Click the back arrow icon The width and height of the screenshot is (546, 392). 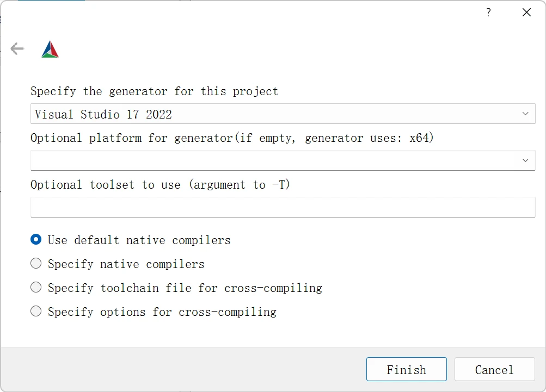click(x=17, y=49)
